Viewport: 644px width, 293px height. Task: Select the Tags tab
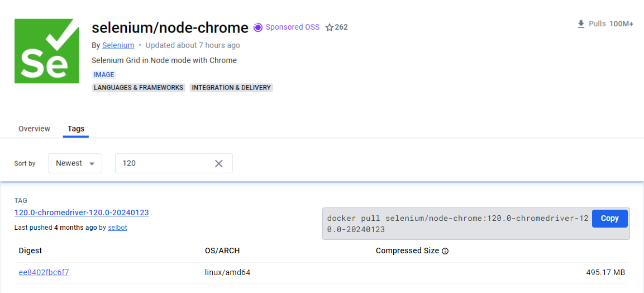click(x=76, y=129)
